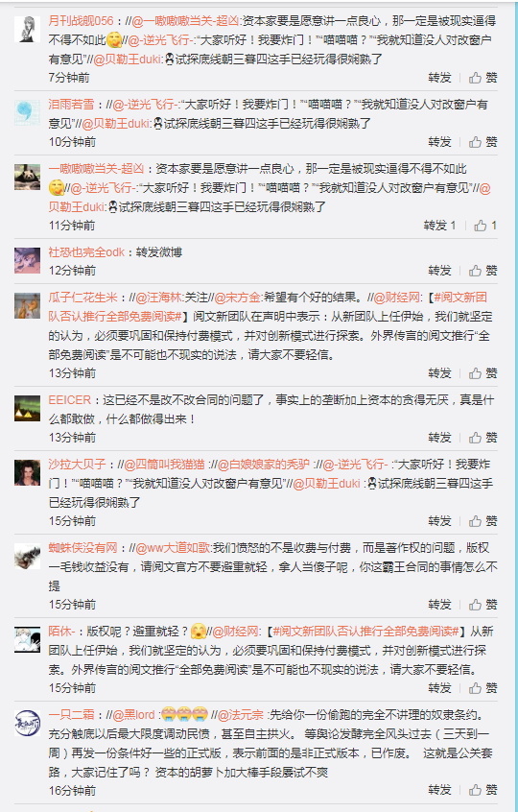Like 一嗷嗷嗷当关-超凶's comment showing 1 like

click(485, 226)
